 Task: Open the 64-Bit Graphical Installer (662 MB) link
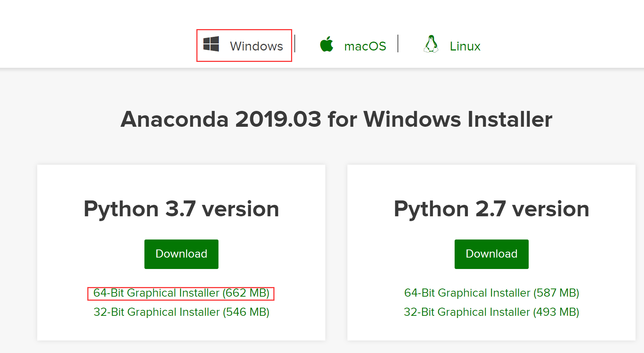[181, 293]
